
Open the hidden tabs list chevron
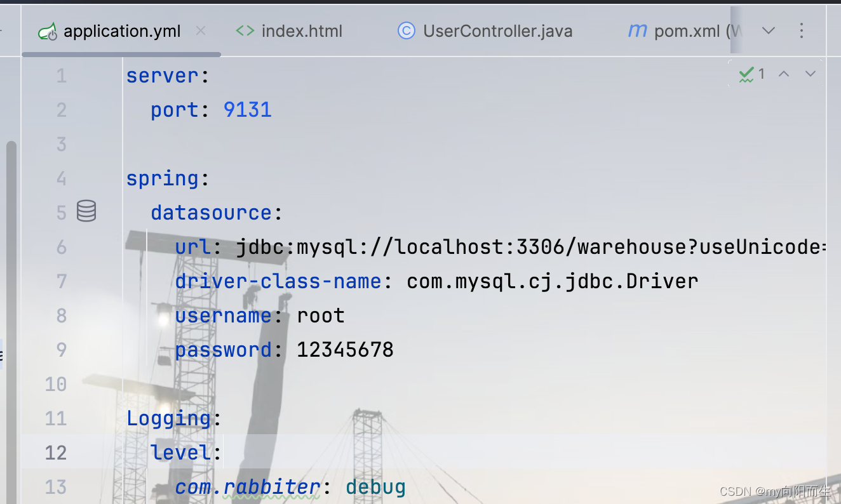769,30
